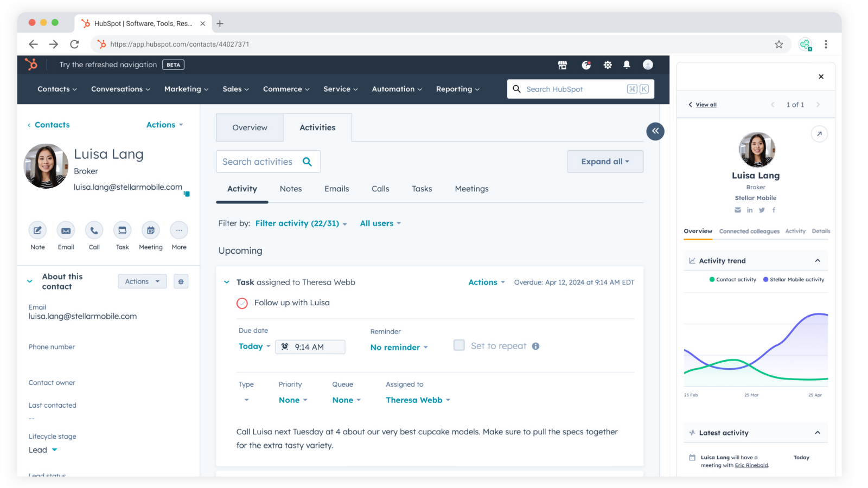
Task: Click the Expand all button
Action: (605, 162)
